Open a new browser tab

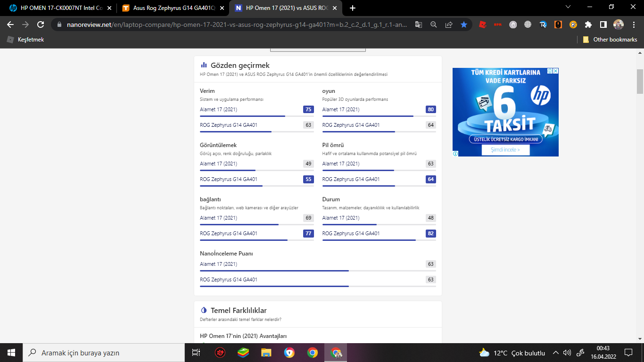coord(353,8)
